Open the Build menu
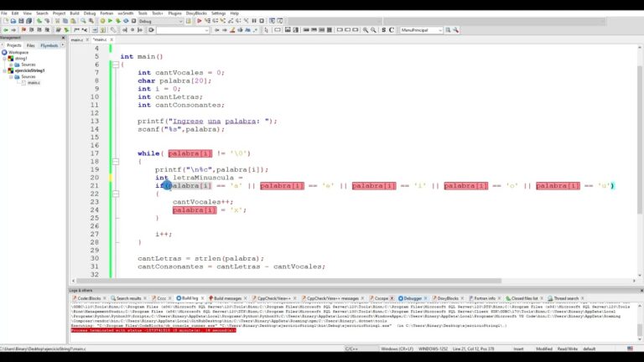This screenshot has width=644, height=362. [75, 13]
